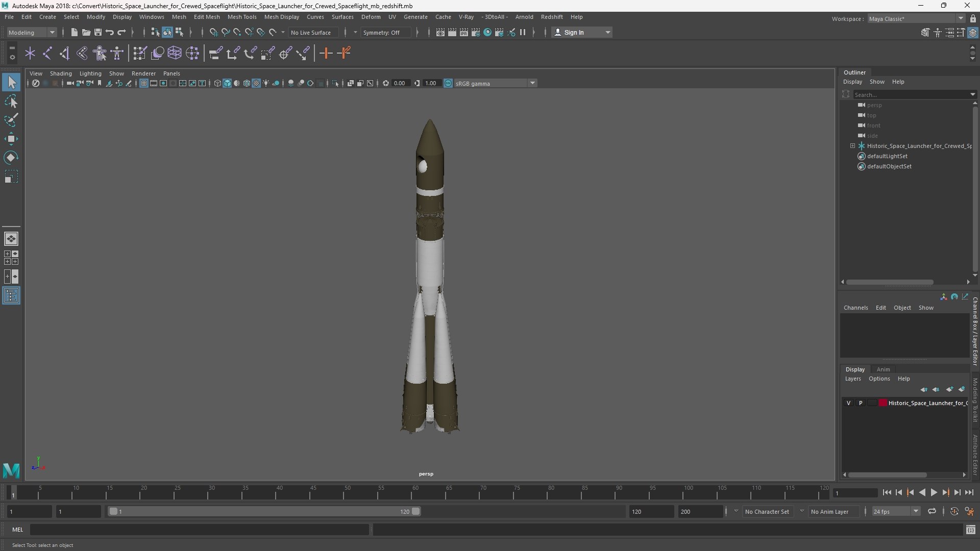Click the Redo arrow icon
The height and width of the screenshot is (551, 980).
tap(121, 32)
